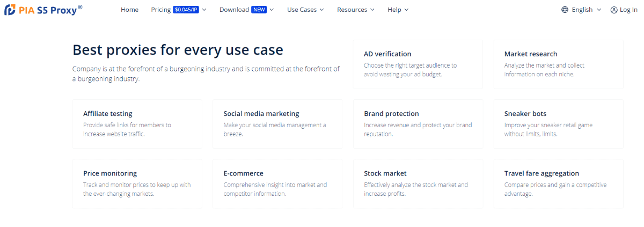Open the AD verification card
Viewport: 644px width, 227px height.
click(418, 64)
